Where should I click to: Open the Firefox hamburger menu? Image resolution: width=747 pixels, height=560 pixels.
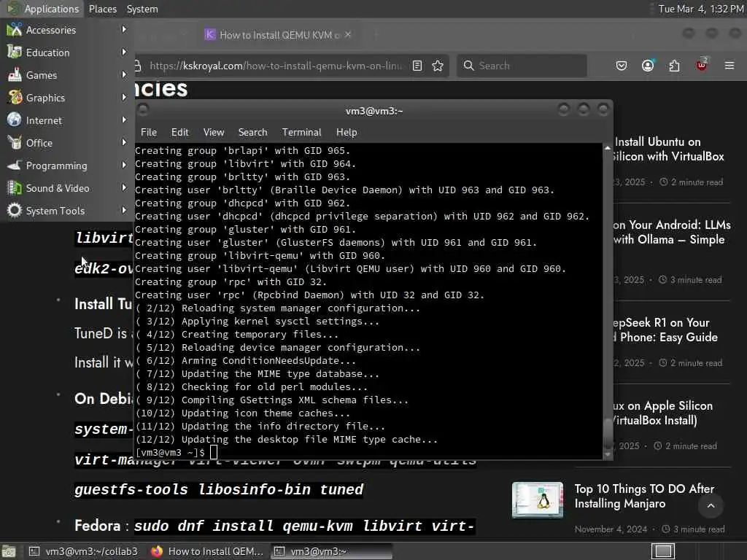tap(729, 66)
